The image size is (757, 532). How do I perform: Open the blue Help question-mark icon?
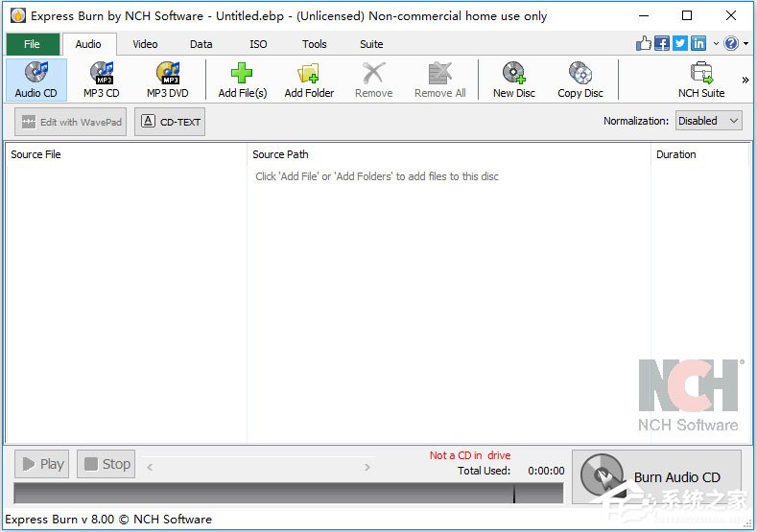pyautogui.click(x=731, y=43)
